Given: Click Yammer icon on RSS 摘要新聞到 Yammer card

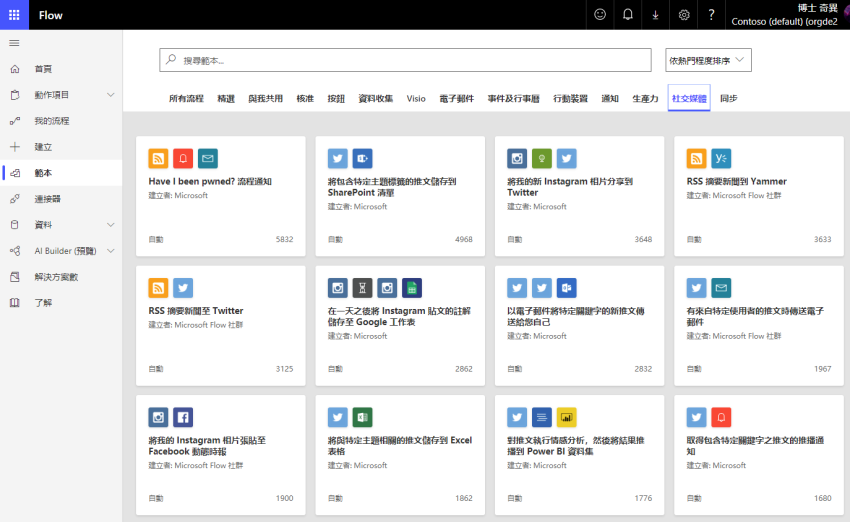Looking at the screenshot, I should pyautogui.click(x=721, y=158).
